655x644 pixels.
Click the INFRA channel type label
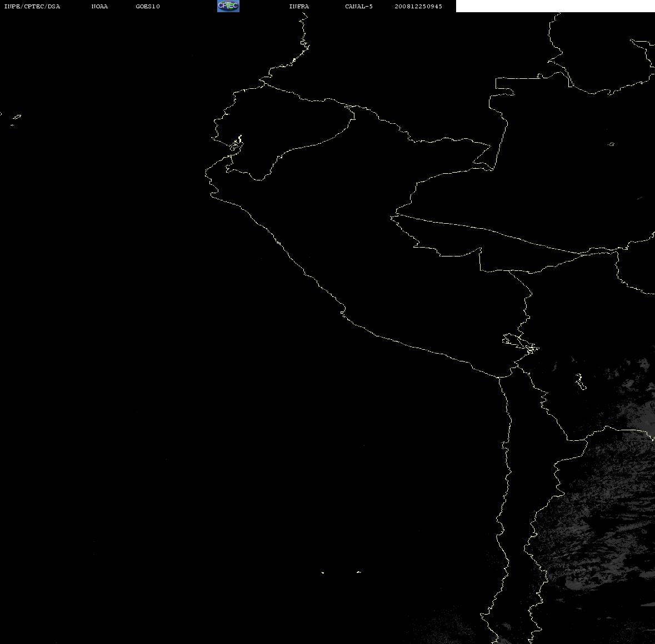(299, 6)
